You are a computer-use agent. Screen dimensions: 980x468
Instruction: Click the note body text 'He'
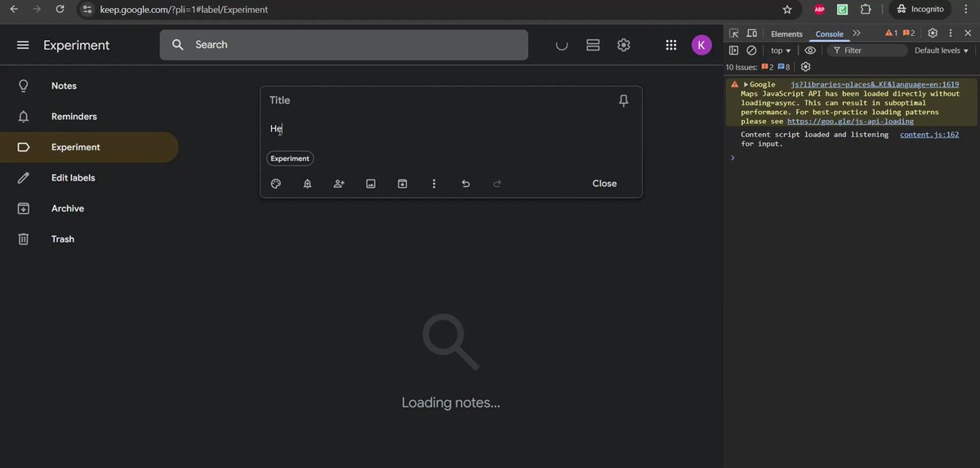pos(276,128)
